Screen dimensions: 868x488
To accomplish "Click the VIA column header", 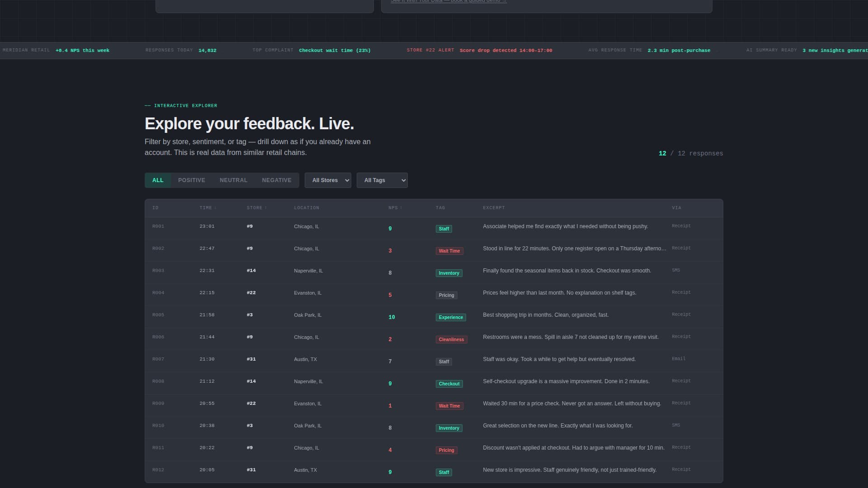I will point(676,208).
